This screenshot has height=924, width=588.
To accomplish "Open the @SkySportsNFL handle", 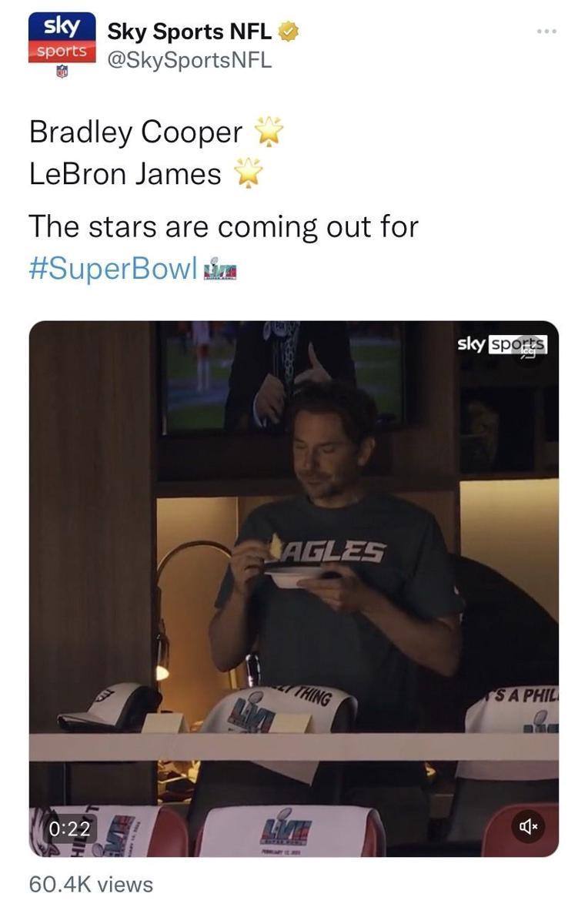I will tap(189, 61).
